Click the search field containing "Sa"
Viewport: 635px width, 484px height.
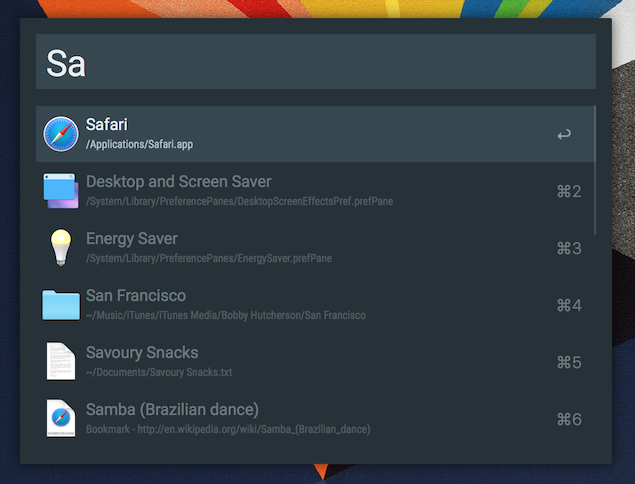[316, 62]
